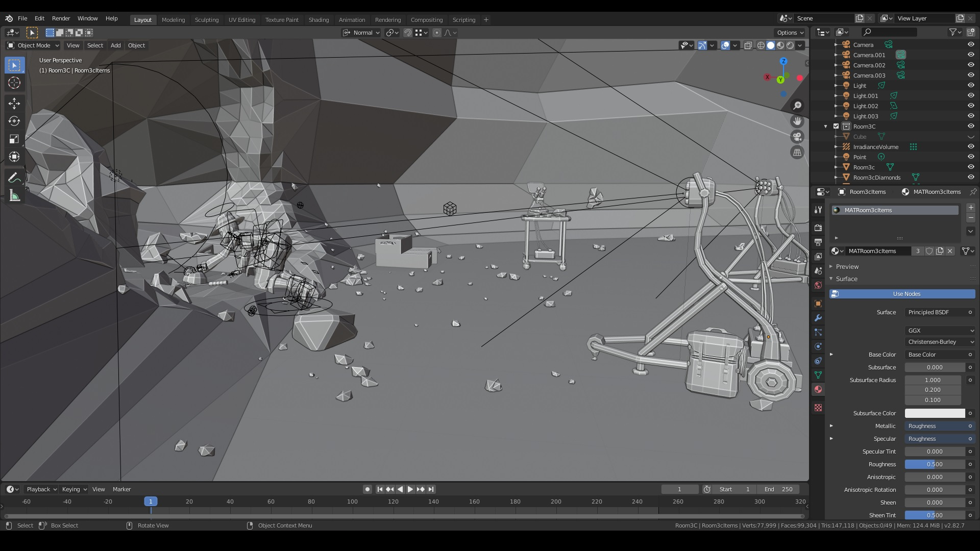Activate the Scale tool
980x551 pixels.
pyautogui.click(x=14, y=139)
